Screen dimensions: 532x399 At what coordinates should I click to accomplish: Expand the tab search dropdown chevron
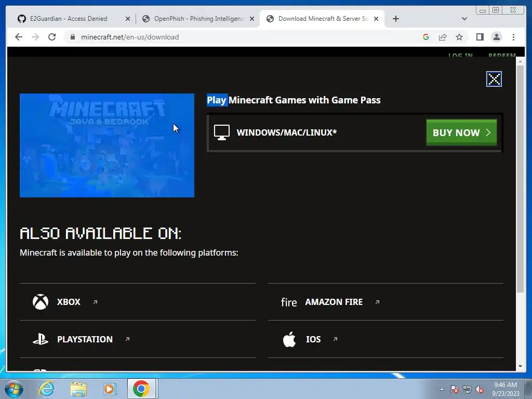464,19
